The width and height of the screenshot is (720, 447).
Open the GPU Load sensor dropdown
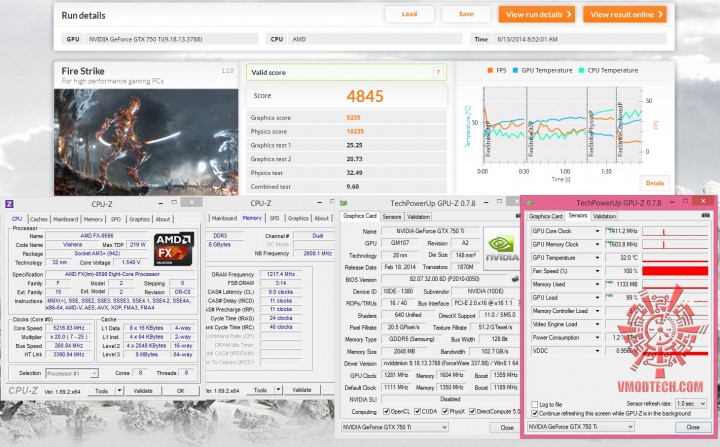[597, 298]
